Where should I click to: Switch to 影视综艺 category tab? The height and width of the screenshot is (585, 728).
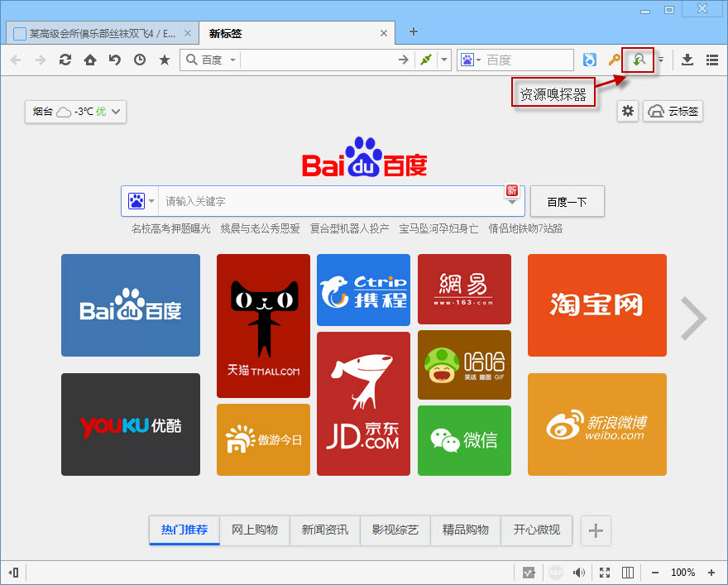click(x=395, y=530)
